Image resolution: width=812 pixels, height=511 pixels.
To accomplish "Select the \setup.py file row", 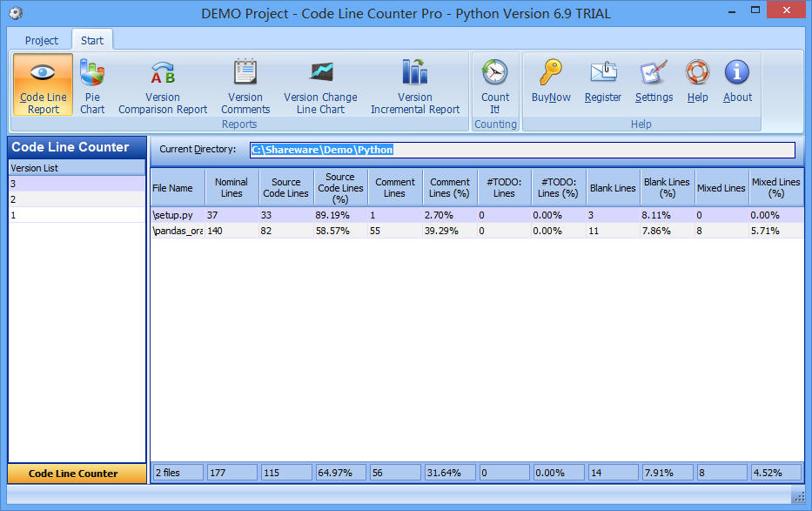I will (x=178, y=215).
